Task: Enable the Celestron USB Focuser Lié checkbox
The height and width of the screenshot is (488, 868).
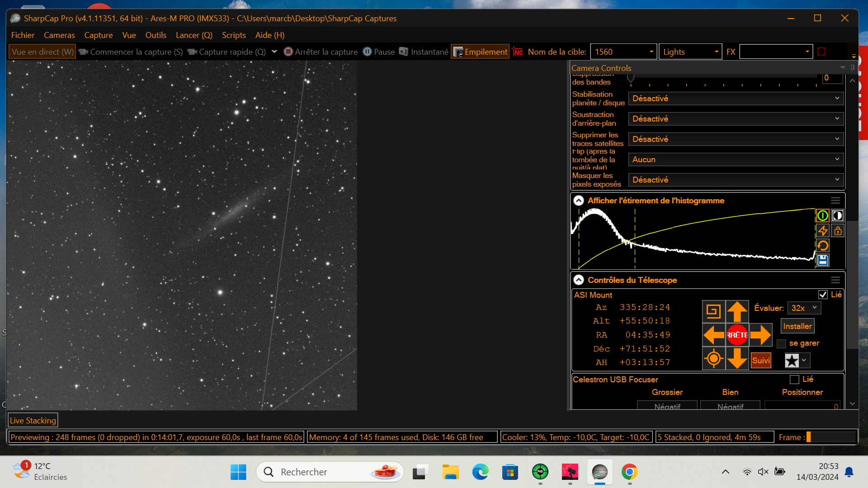Action: pos(794,380)
